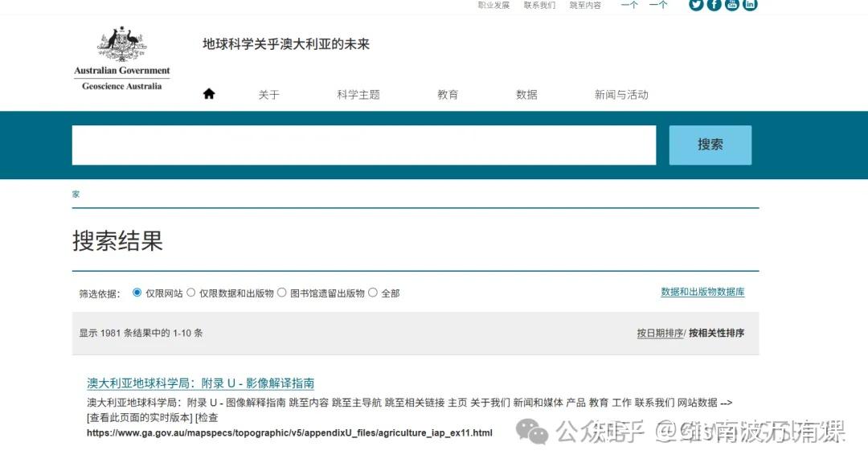Select 教育 in the main navigation
This screenshot has width=868, height=467.
click(x=448, y=94)
